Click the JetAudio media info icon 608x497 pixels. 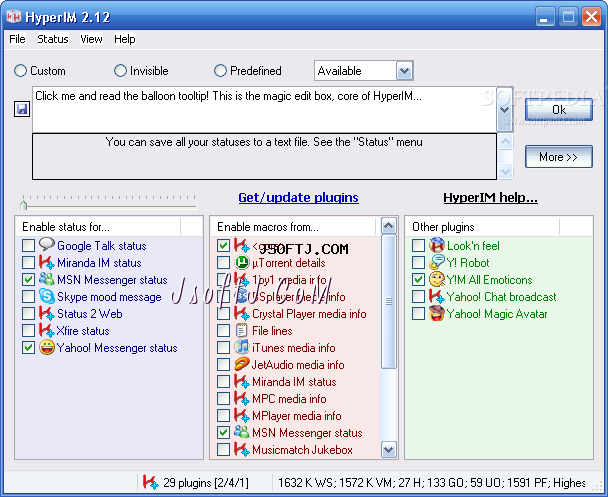pyautogui.click(x=242, y=364)
